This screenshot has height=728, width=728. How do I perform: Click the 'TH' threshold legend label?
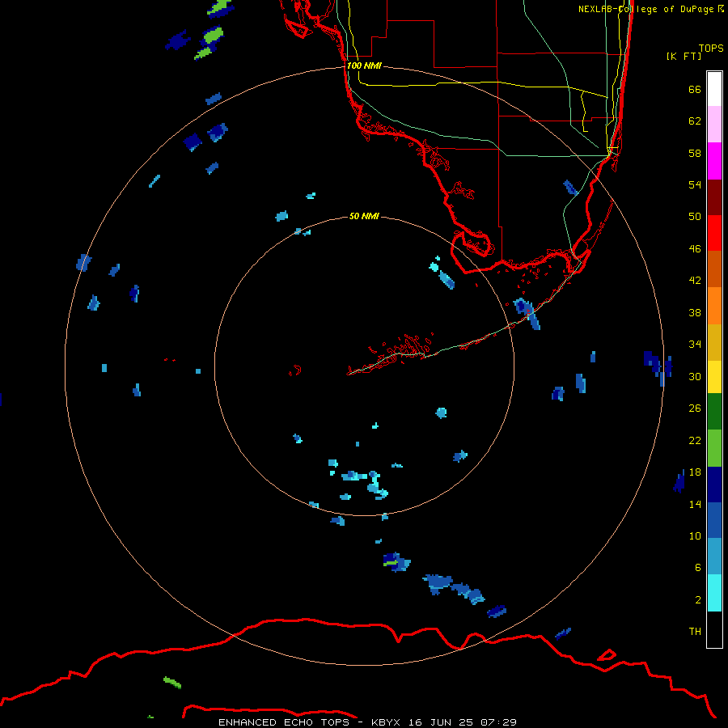tap(695, 632)
